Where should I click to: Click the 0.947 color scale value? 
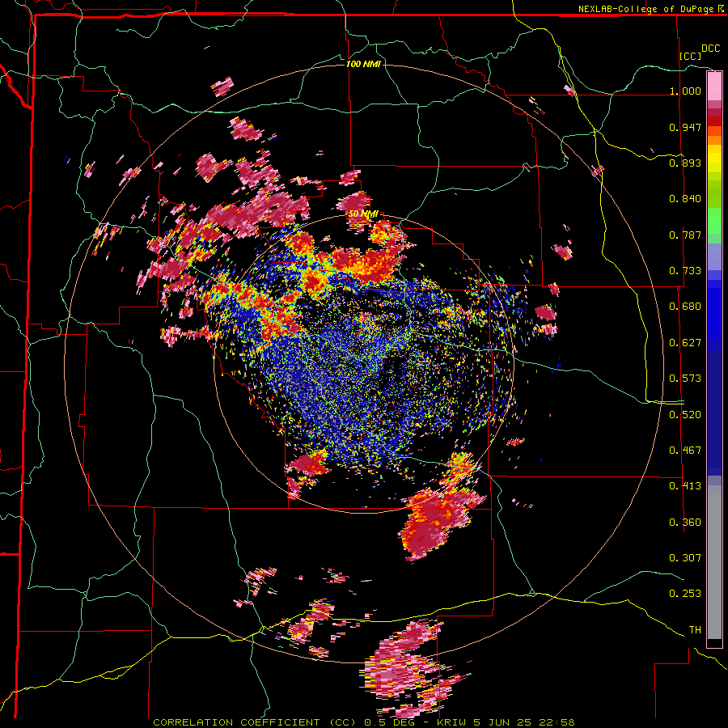tap(685, 127)
